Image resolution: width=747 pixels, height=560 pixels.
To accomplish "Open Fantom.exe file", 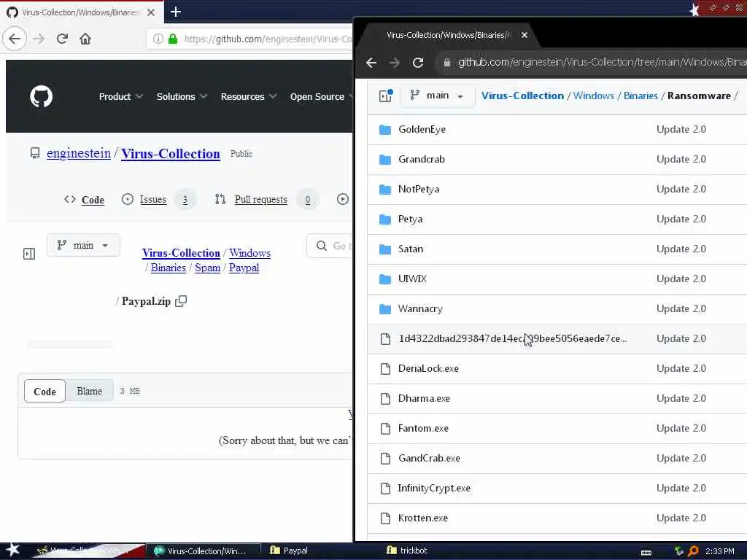I will coord(423,429).
